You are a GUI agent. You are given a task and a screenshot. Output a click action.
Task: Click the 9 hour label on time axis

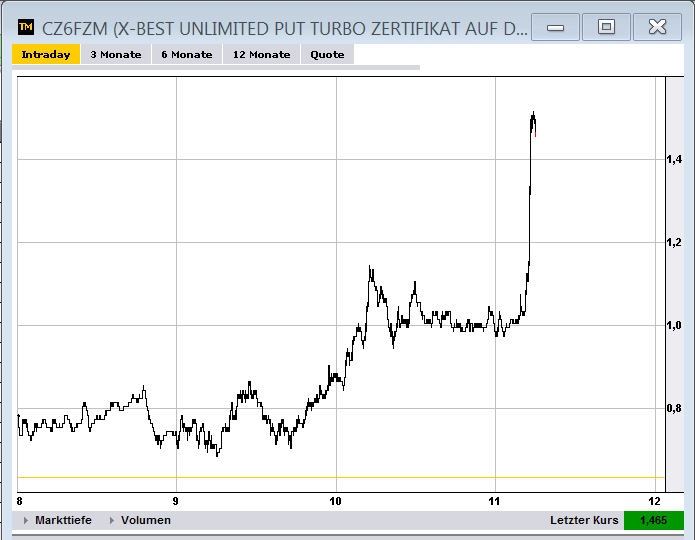pos(176,501)
